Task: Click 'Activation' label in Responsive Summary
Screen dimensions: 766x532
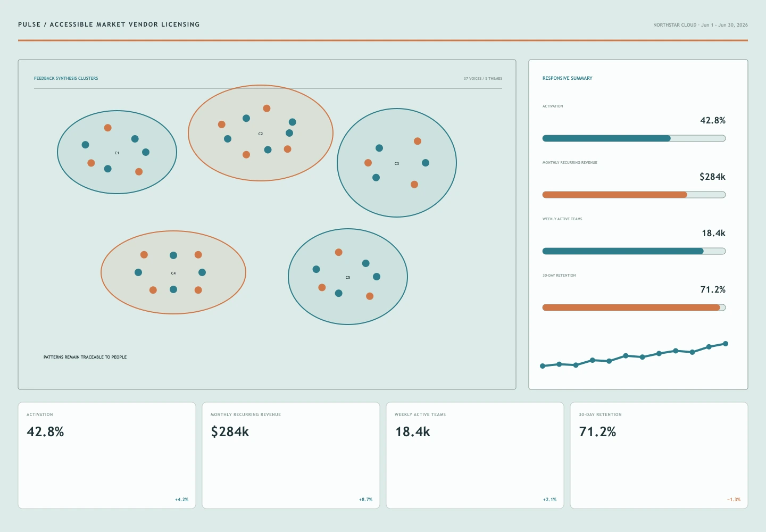Action: click(x=553, y=106)
